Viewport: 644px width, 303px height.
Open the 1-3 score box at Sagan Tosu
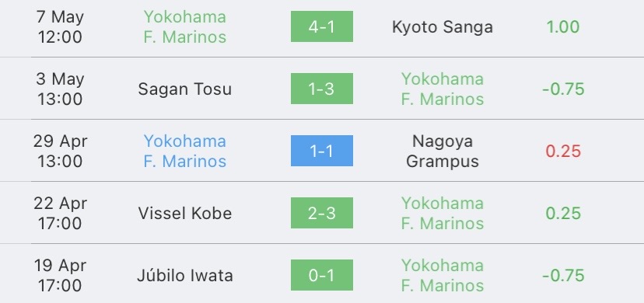321,89
